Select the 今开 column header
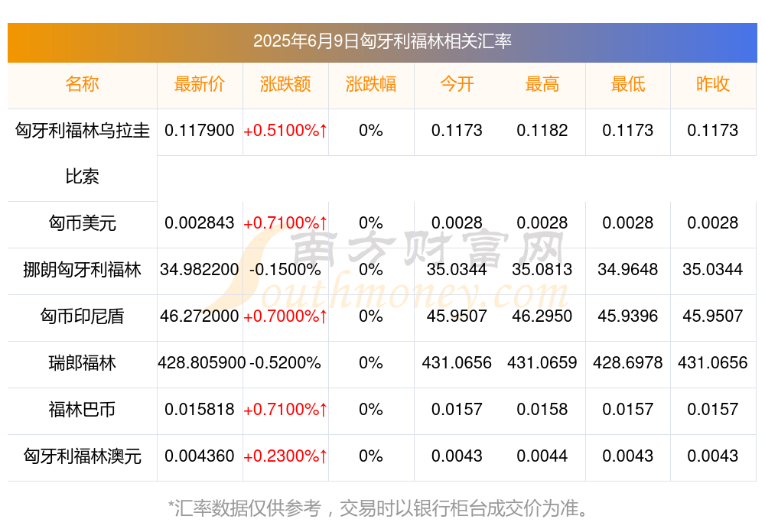765x532 pixels. click(x=457, y=84)
